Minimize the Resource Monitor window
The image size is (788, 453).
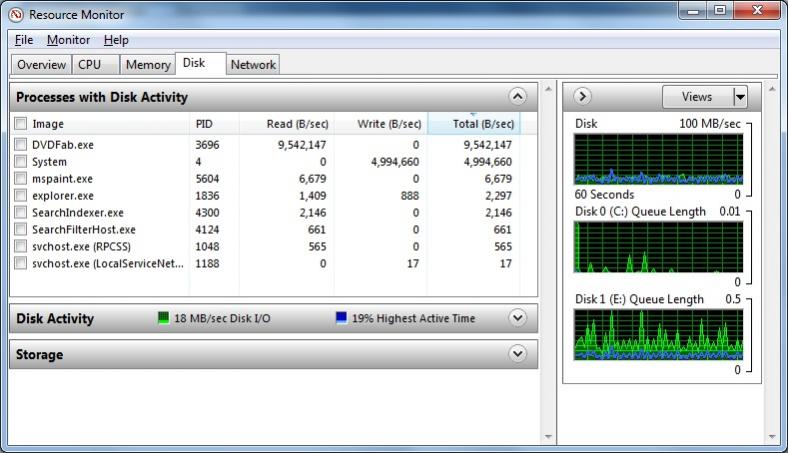694,10
